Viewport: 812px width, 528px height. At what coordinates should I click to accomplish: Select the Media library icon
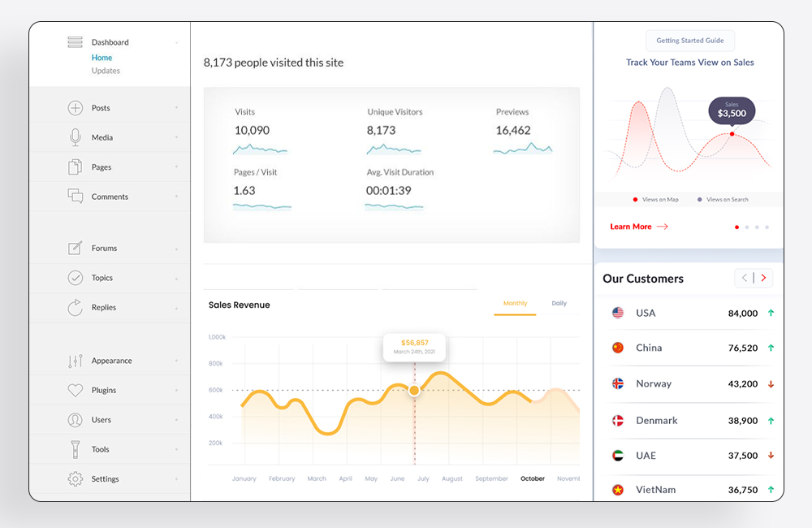[x=75, y=136]
